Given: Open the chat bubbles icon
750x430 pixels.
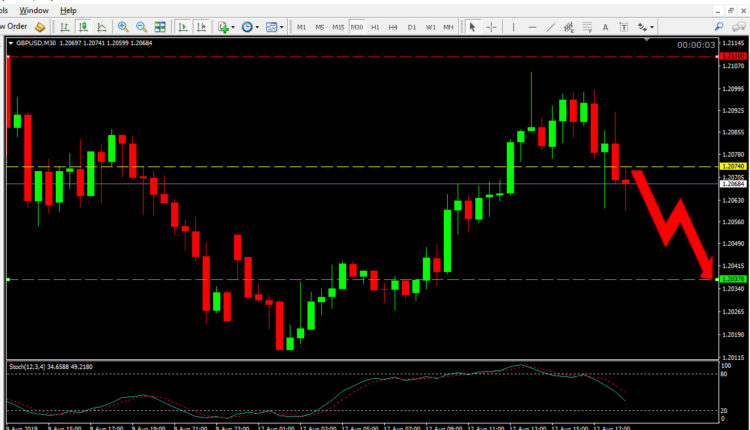Looking at the screenshot, I should point(739,27).
